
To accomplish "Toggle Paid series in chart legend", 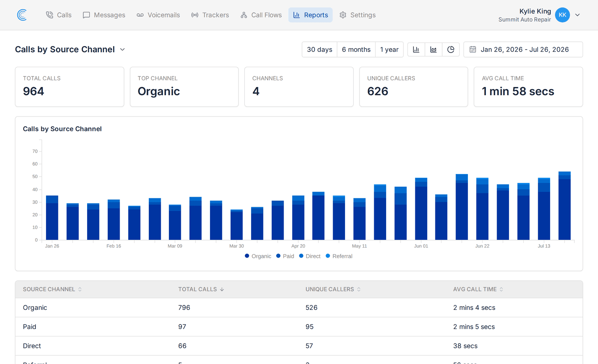I will coord(285,256).
